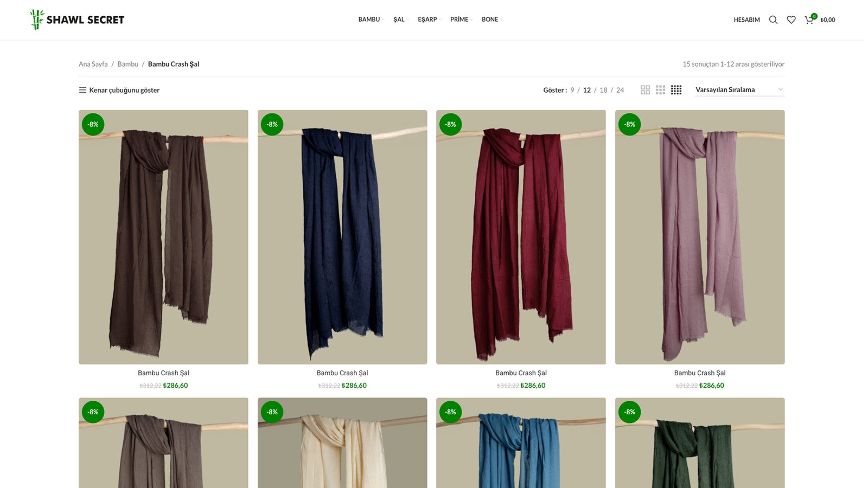Click -8% badge on dark green shawl
The height and width of the screenshot is (488, 868).
point(630,412)
